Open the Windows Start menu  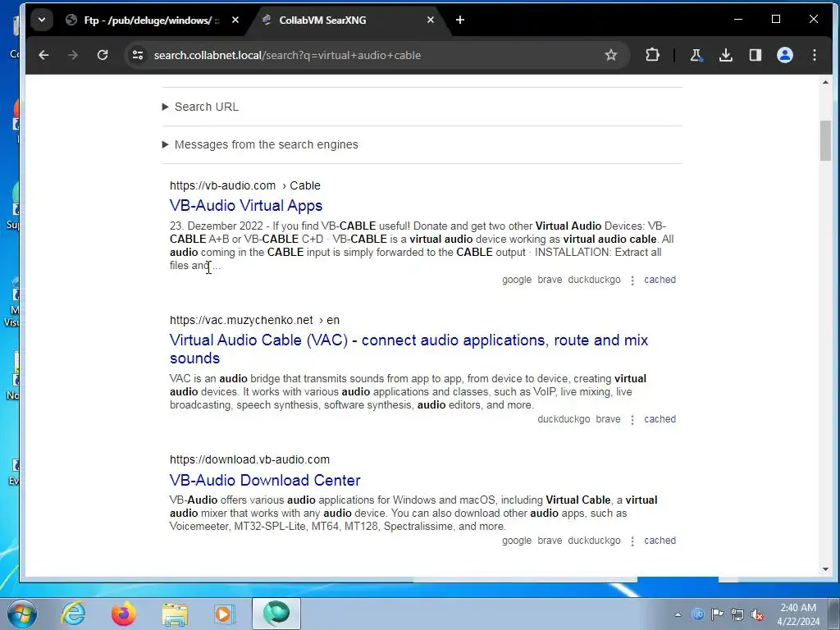click(22, 614)
